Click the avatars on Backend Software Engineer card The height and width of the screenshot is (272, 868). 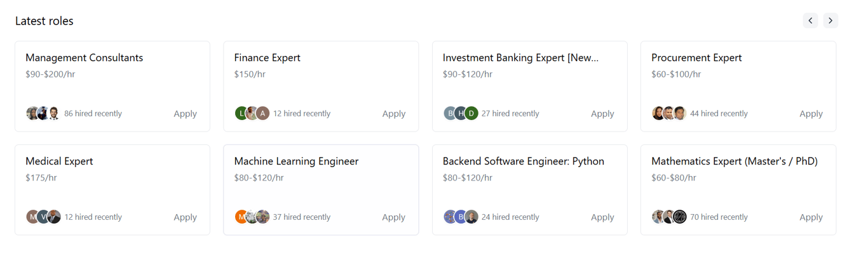point(461,217)
